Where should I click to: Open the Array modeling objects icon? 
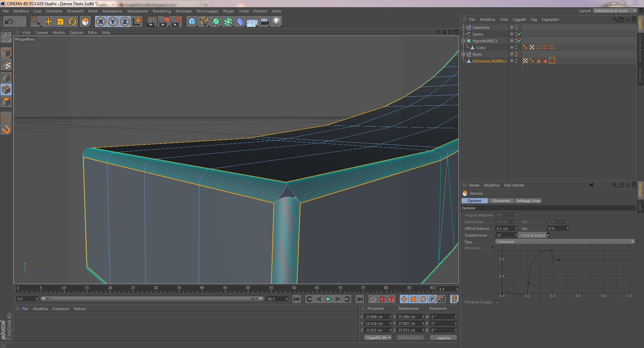(228, 22)
